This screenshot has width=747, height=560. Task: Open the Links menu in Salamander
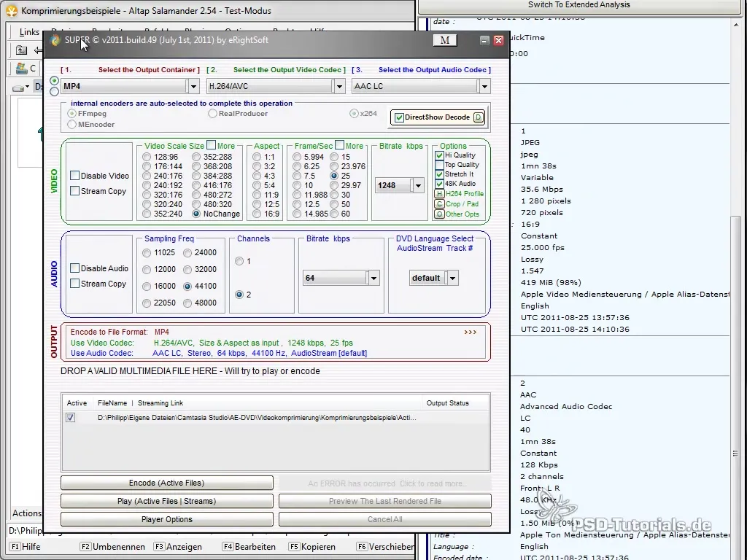tap(29, 32)
